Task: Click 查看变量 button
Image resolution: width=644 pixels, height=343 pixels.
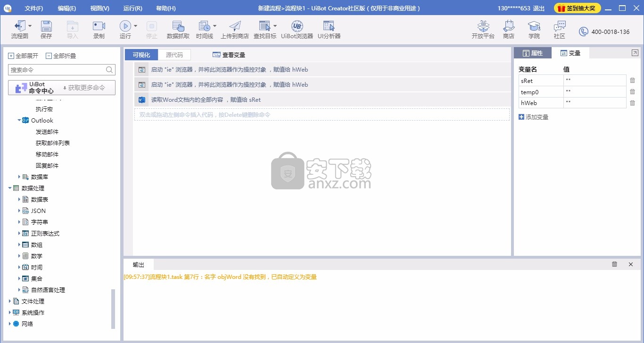Action: coord(229,55)
